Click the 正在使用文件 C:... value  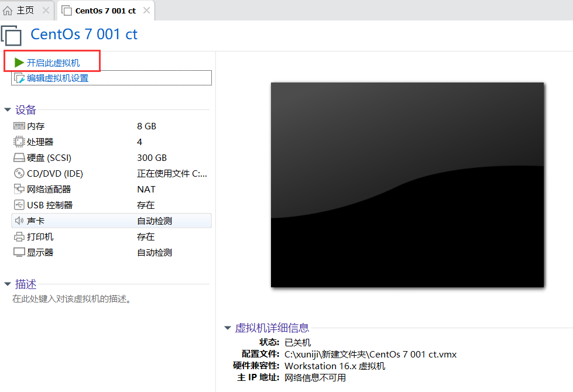tap(171, 174)
